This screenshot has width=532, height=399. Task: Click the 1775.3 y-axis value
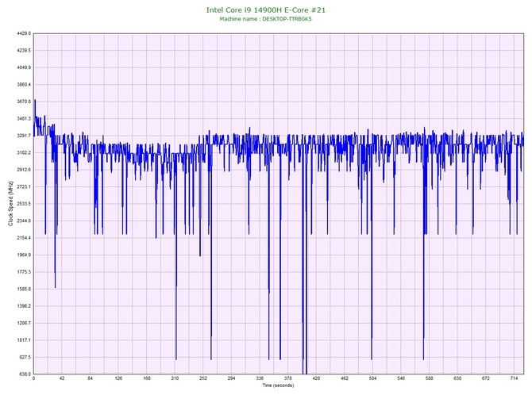[24, 272]
